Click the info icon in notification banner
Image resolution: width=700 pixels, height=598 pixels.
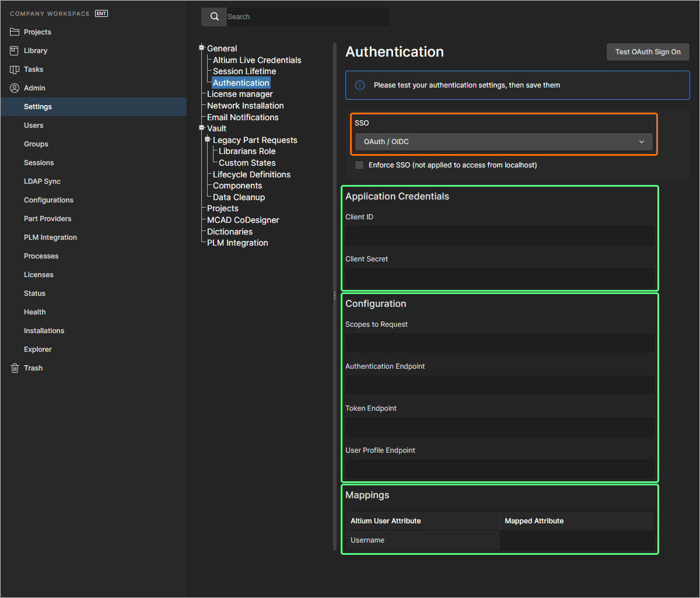[x=360, y=85]
